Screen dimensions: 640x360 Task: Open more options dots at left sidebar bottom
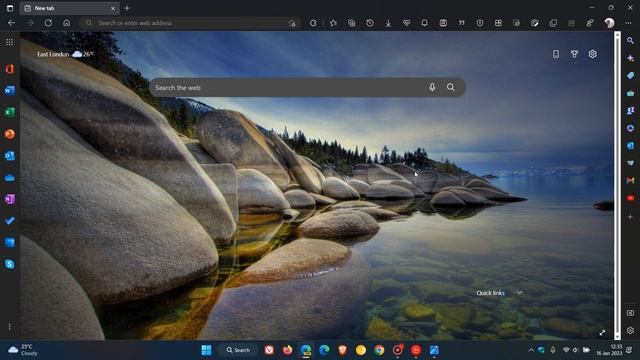click(9, 327)
